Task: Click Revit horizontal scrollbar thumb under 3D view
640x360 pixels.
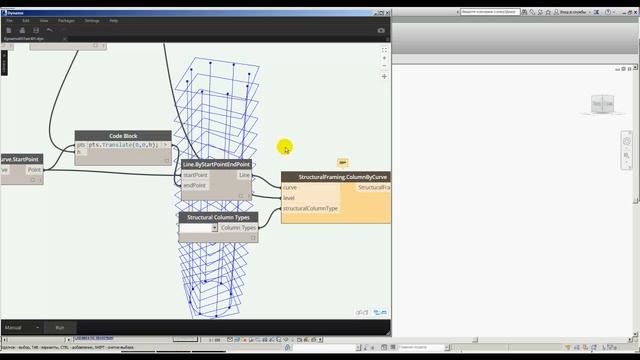Action: tap(475, 340)
